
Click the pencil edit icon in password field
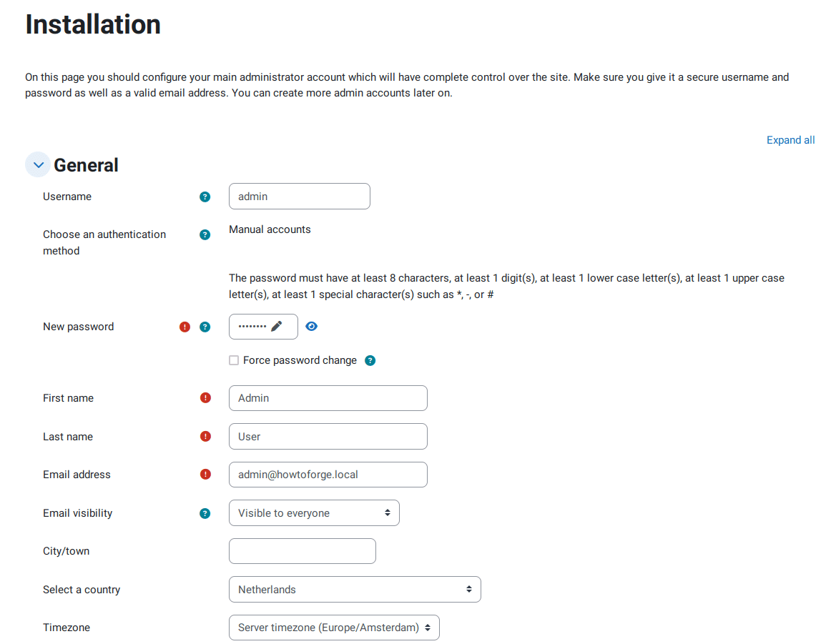(277, 327)
